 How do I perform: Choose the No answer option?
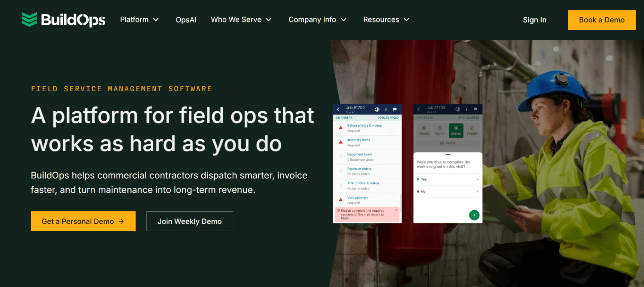[x=448, y=191]
